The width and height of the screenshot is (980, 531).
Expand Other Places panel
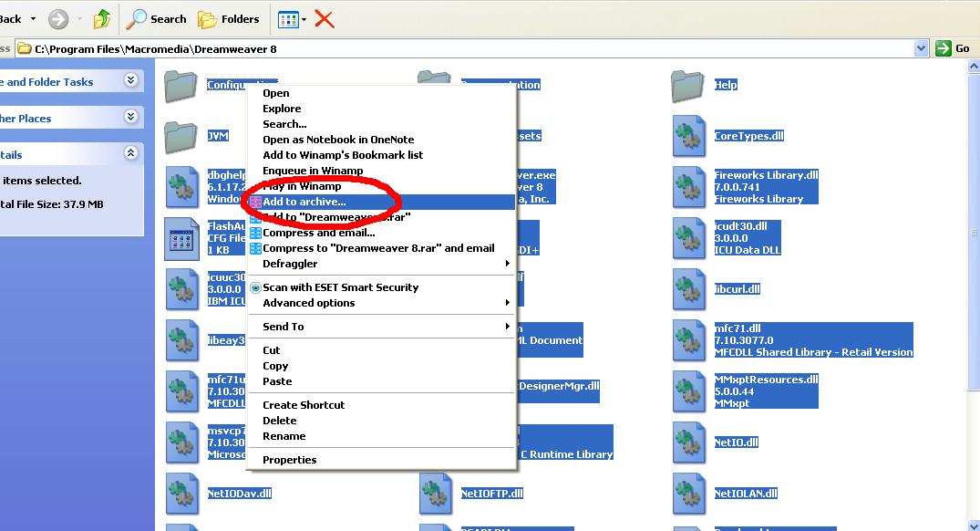coord(130,117)
